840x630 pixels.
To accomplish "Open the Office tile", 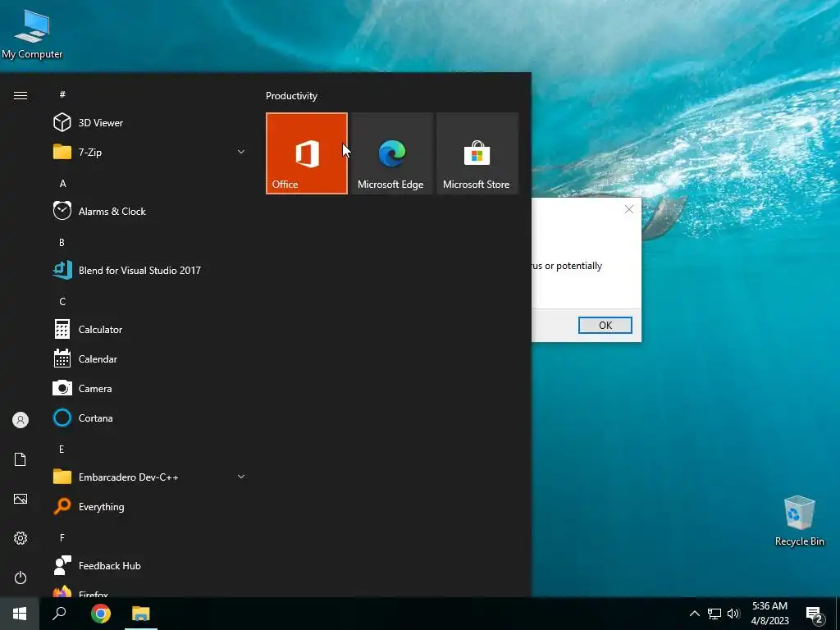I will 307,153.
